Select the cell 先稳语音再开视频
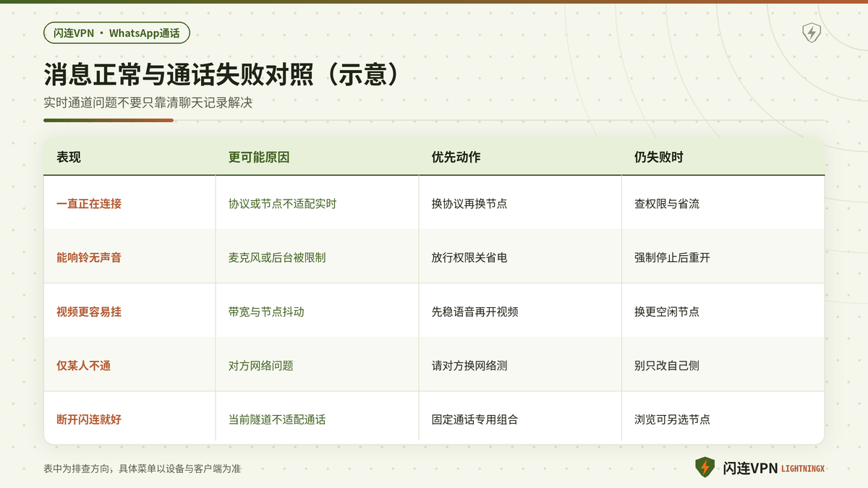This screenshot has width=868, height=488. pos(520,311)
